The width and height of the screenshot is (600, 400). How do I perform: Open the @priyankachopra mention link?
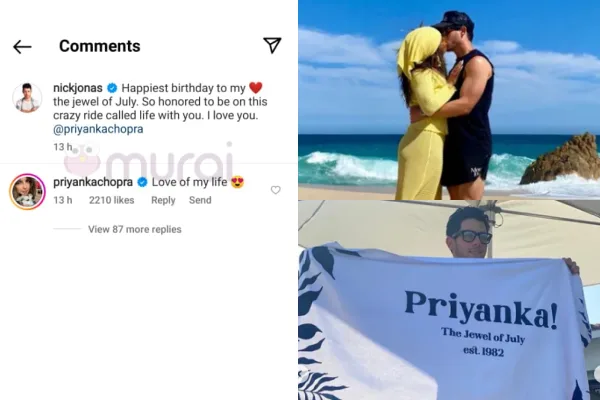point(98,129)
